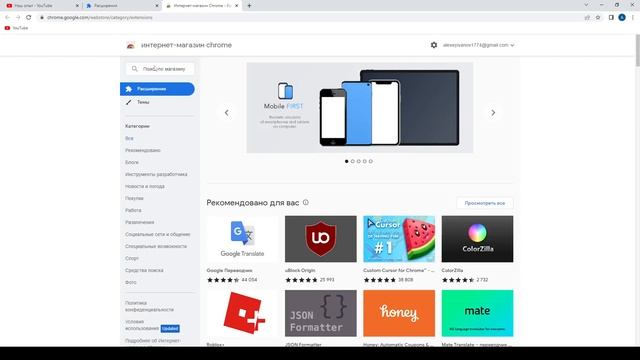640x360 pixels.
Task: View the site lock icon information
Action: click(42, 18)
